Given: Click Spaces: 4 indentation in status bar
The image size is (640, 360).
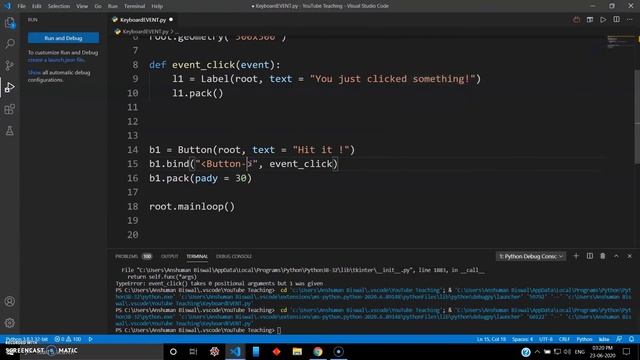Looking at the screenshot, I should [x=522, y=339].
